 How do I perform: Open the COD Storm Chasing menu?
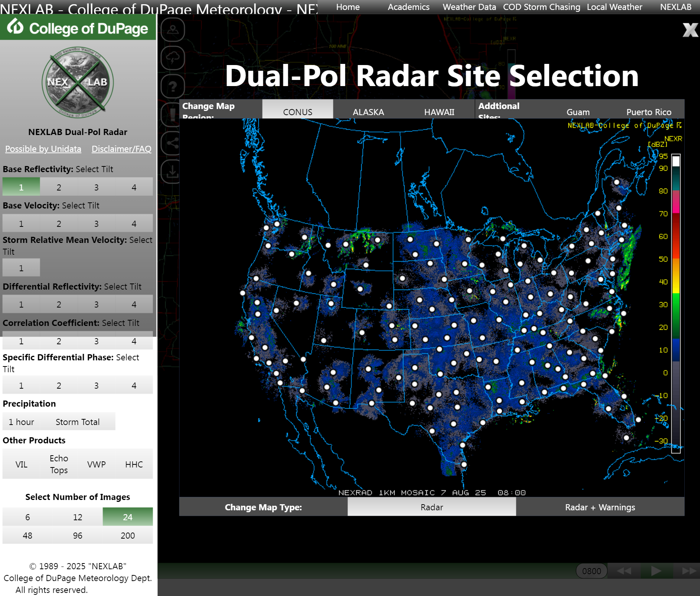[542, 7]
